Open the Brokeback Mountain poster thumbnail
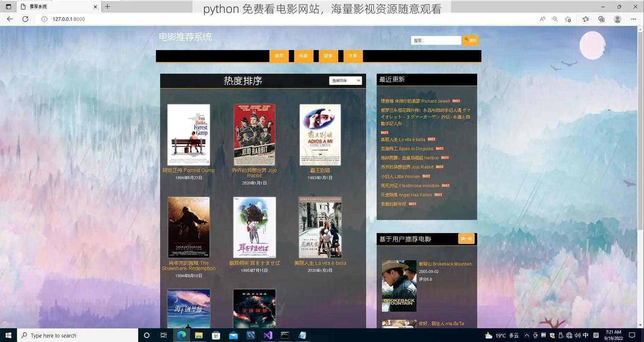Image resolution: width=644 pixels, height=342 pixels. tap(399, 286)
